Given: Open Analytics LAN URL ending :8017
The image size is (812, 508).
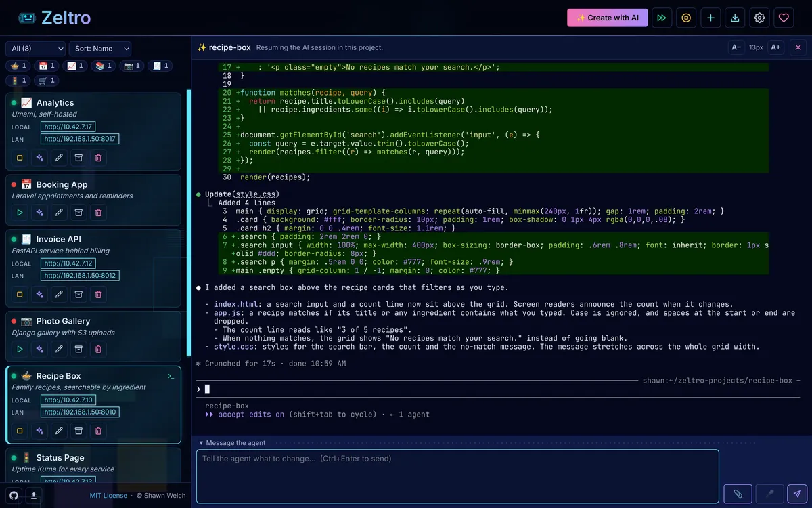Looking at the screenshot, I should [x=80, y=139].
